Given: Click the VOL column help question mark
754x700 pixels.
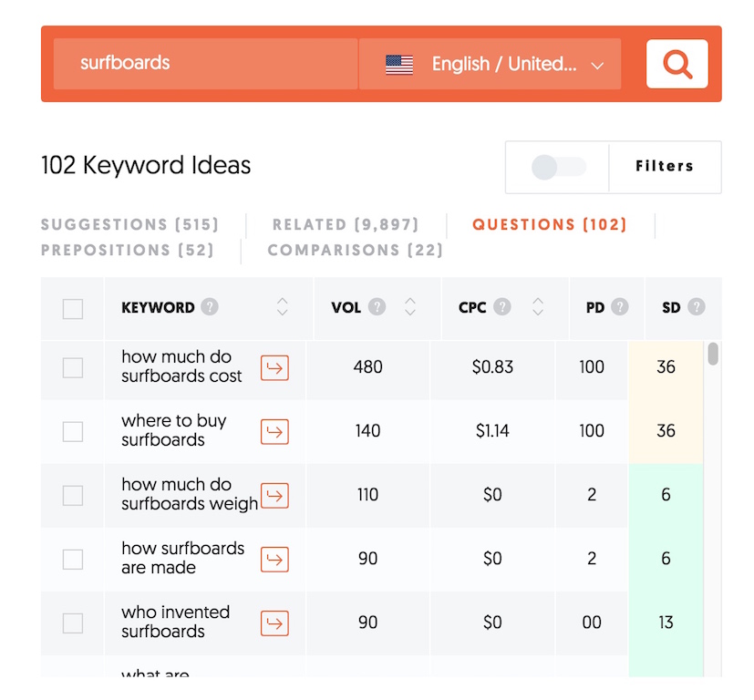Looking at the screenshot, I should pyautogui.click(x=377, y=307).
